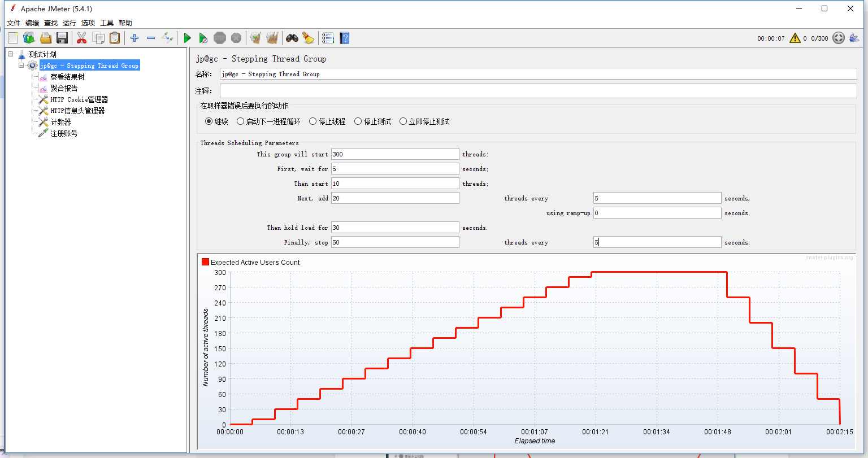Click the yellow warning log viewer icon

tap(795, 38)
